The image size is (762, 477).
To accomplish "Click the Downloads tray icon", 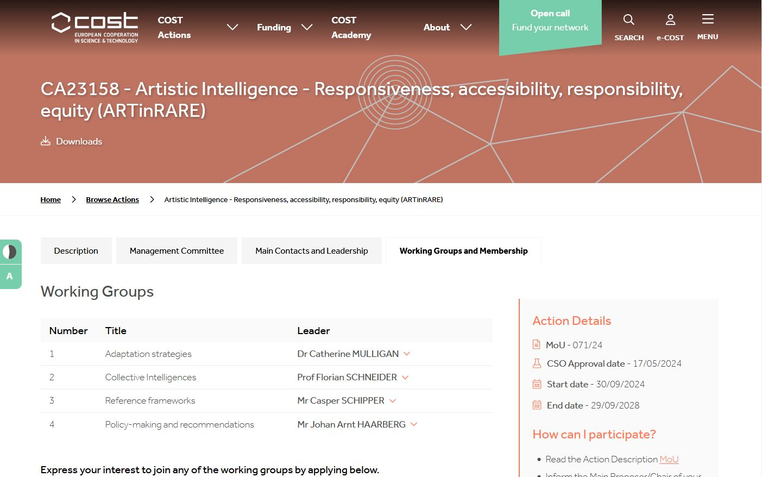I will click(45, 141).
